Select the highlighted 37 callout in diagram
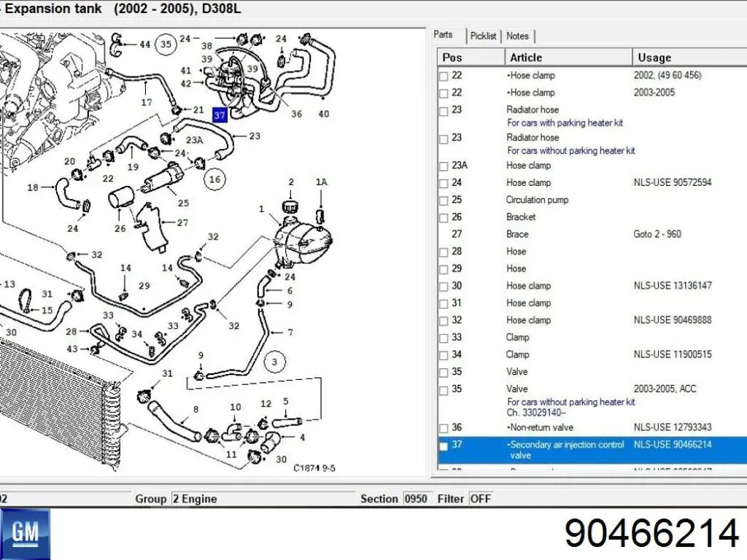 219,114
